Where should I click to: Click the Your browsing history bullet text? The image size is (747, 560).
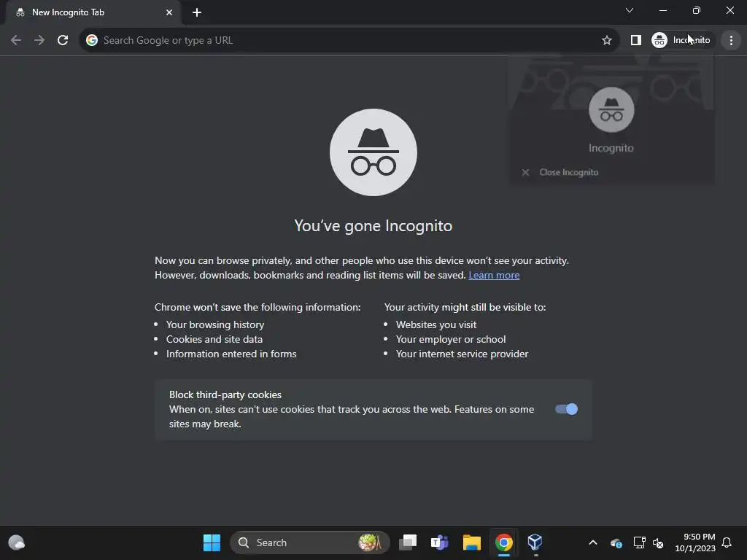coord(215,324)
